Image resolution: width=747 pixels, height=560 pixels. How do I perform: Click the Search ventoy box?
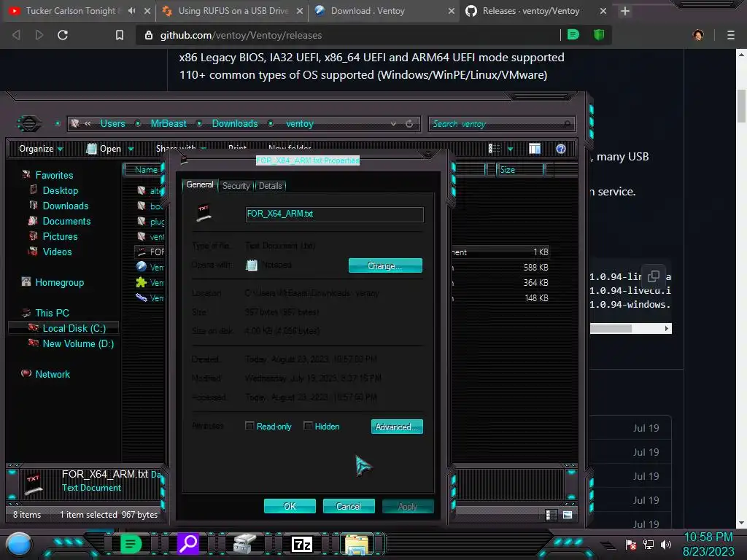[x=501, y=124]
